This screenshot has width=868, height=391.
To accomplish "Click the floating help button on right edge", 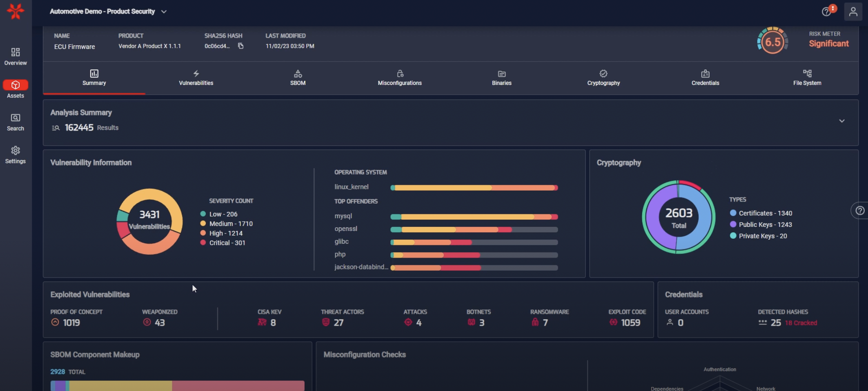I will pos(860,211).
